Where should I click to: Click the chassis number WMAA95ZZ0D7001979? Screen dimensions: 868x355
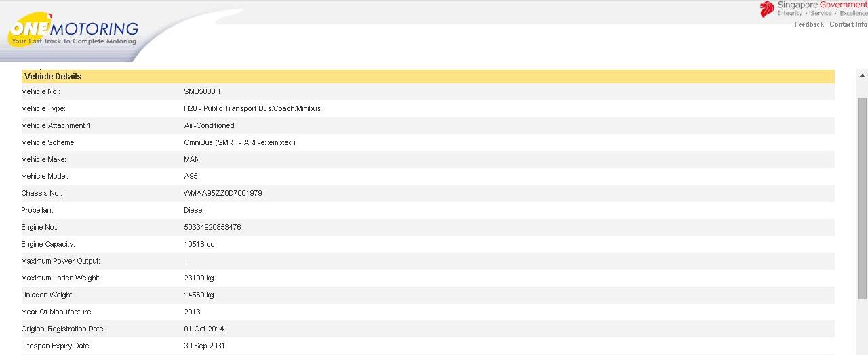click(223, 193)
